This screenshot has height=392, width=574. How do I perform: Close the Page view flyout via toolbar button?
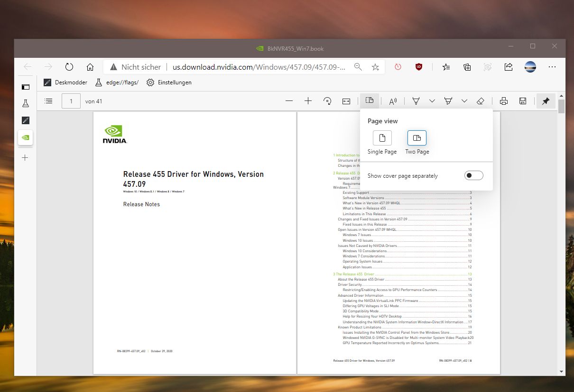tap(370, 100)
